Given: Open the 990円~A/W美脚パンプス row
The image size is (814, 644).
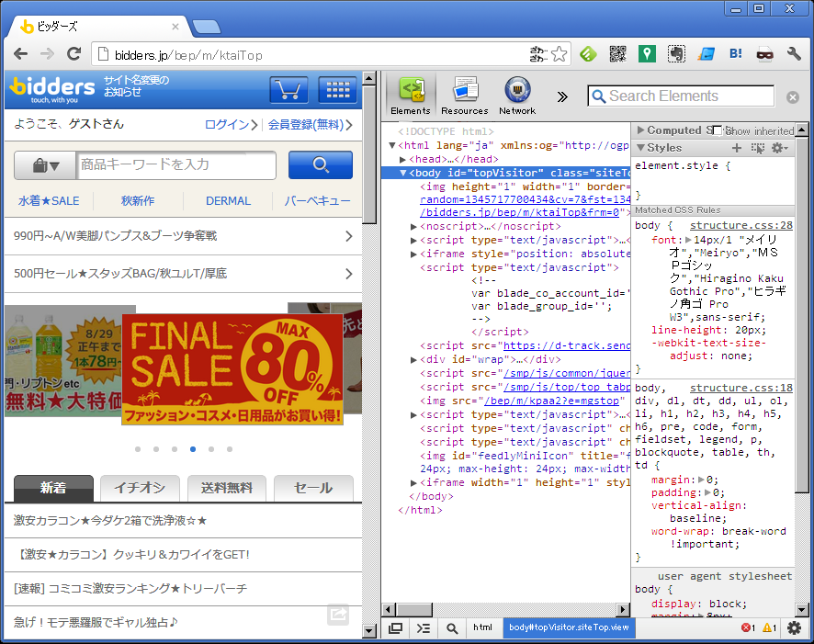Looking at the screenshot, I should [183, 236].
